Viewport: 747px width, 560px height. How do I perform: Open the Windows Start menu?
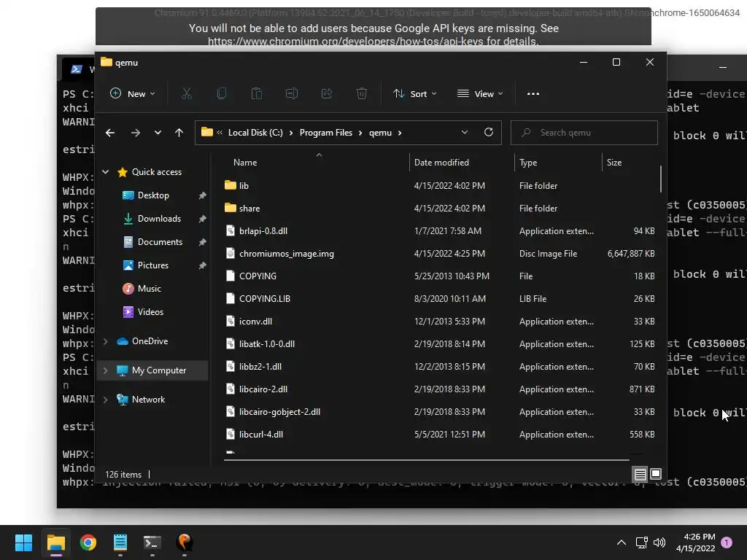click(23, 542)
